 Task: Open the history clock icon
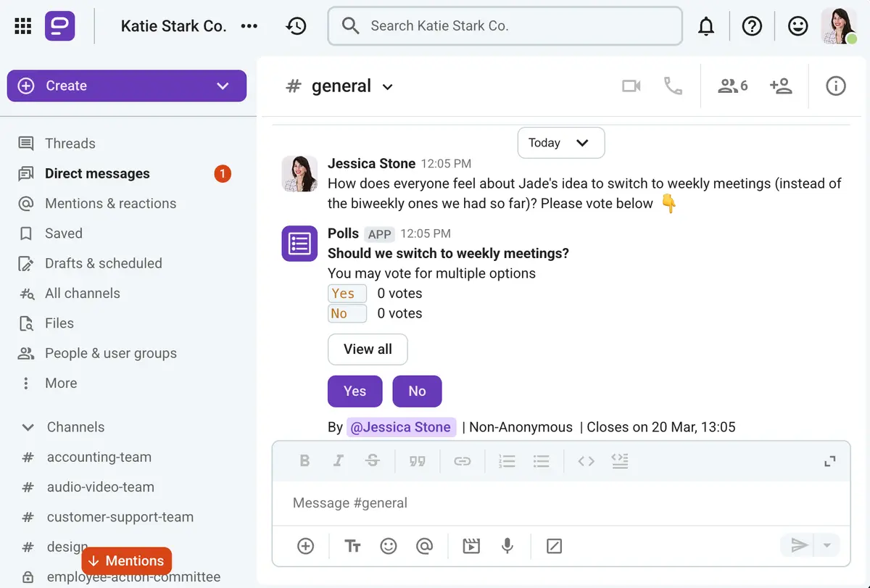coord(296,26)
